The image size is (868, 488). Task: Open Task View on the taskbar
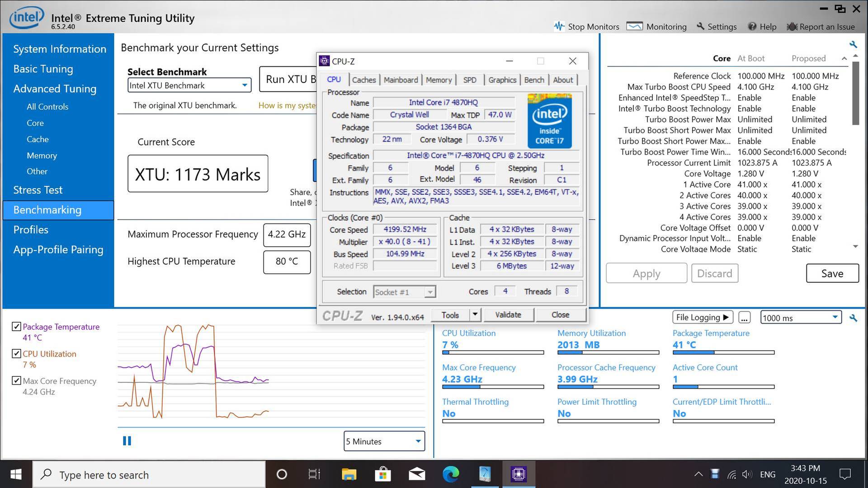point(314,474)
